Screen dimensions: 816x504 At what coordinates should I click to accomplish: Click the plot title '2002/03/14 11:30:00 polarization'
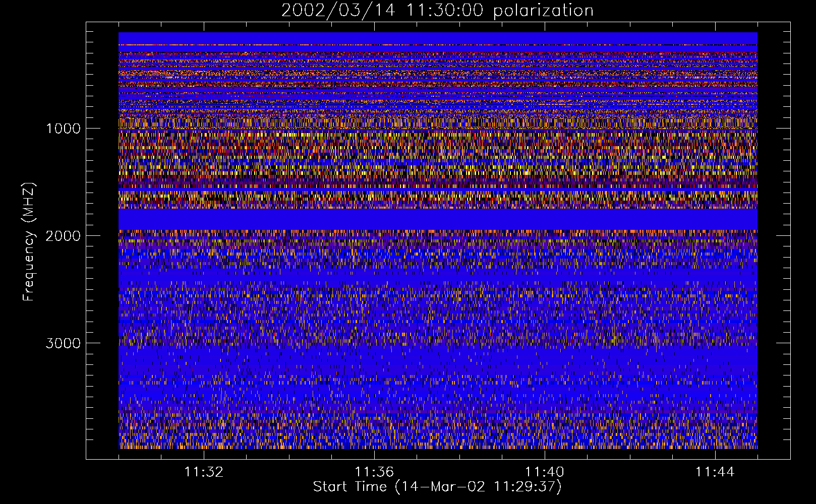(x=437, y=11)
